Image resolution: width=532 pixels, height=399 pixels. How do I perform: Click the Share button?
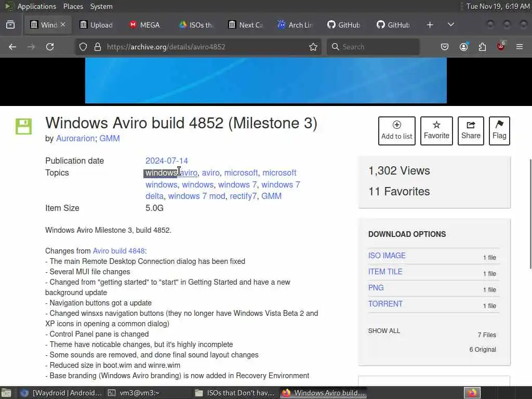click(471, 131)
